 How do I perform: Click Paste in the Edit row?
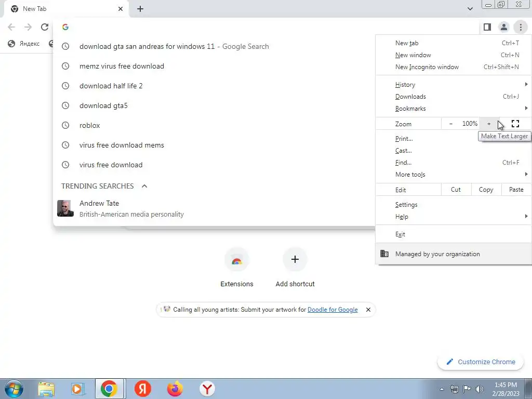point(516,190)
